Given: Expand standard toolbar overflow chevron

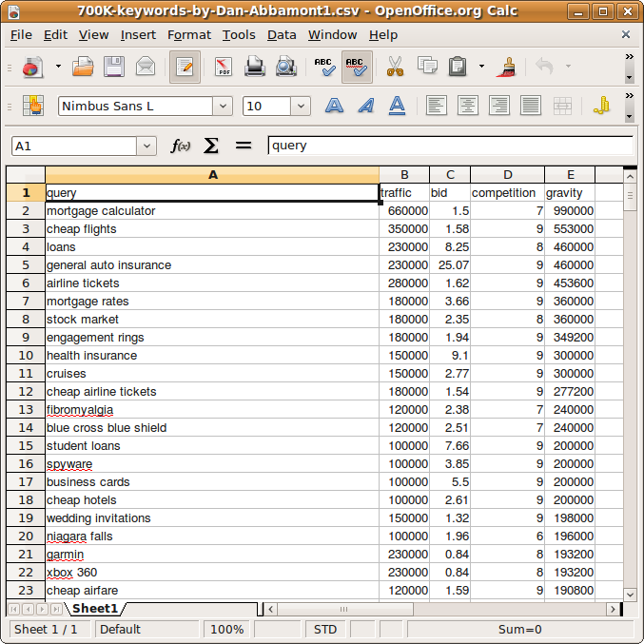Looking at the screenshot, I should (629, 57).
